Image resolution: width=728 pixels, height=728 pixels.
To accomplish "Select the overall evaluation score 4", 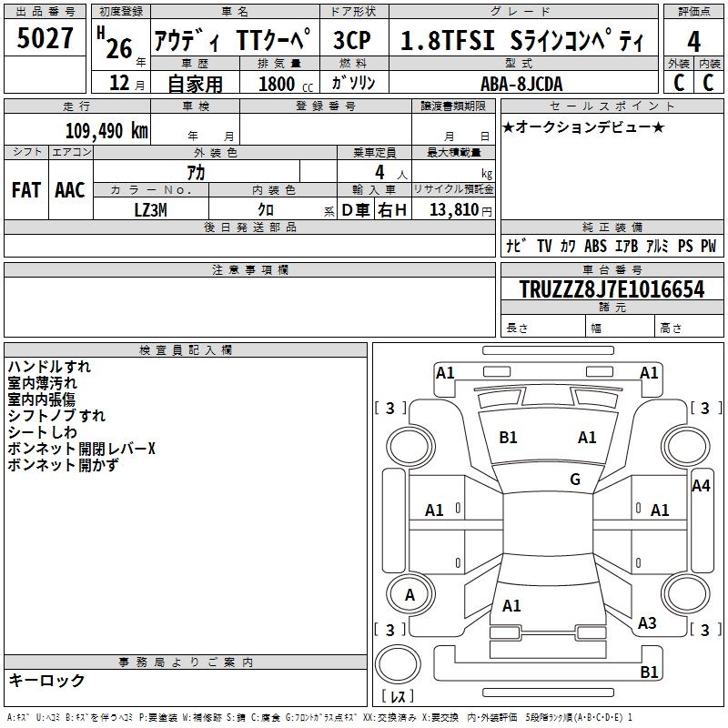I will tap(694, 41).
